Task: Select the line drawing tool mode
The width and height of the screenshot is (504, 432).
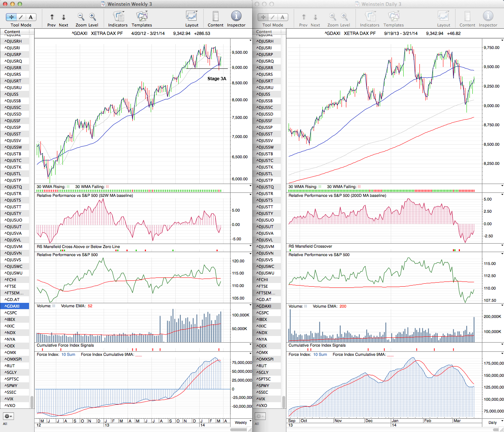Action: coord(21,17)
